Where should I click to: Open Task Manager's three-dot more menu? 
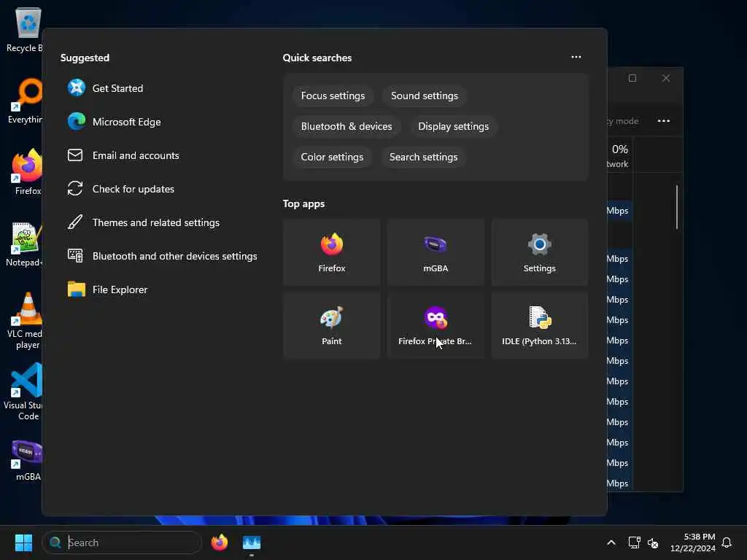(x=664, y=121)
